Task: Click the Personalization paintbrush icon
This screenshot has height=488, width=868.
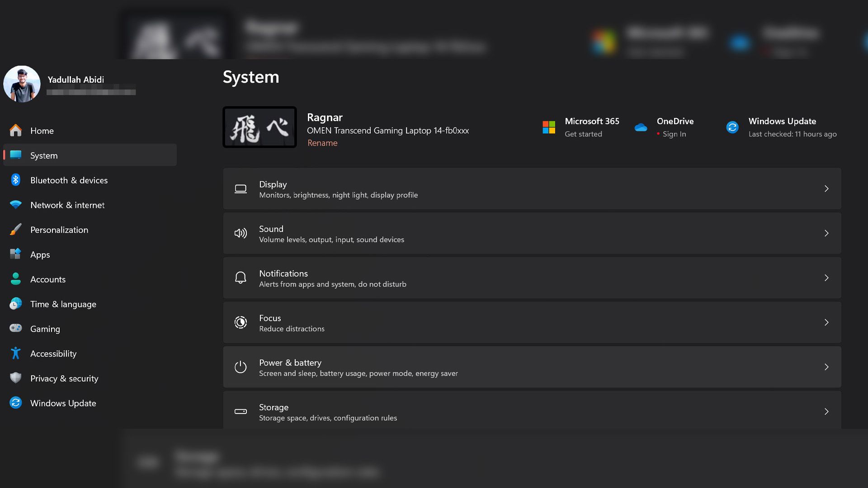Action: pos(16,230)
